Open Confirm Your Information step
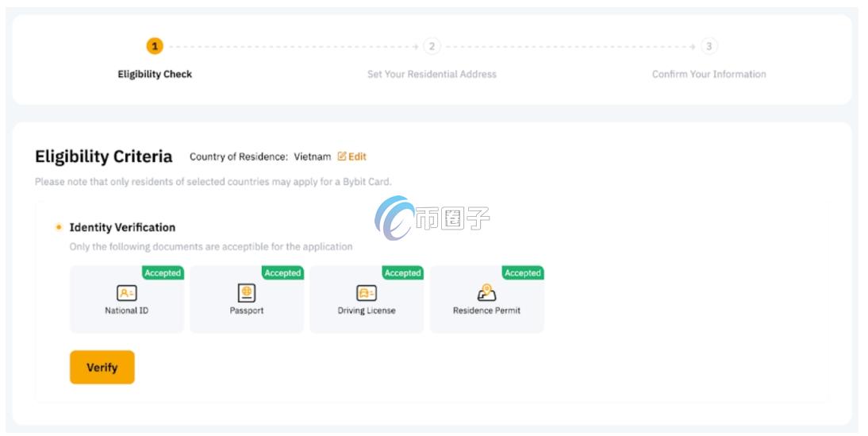The height and width of the screenshot is (436, 868). pyautogui.click(x=709, y=74)
